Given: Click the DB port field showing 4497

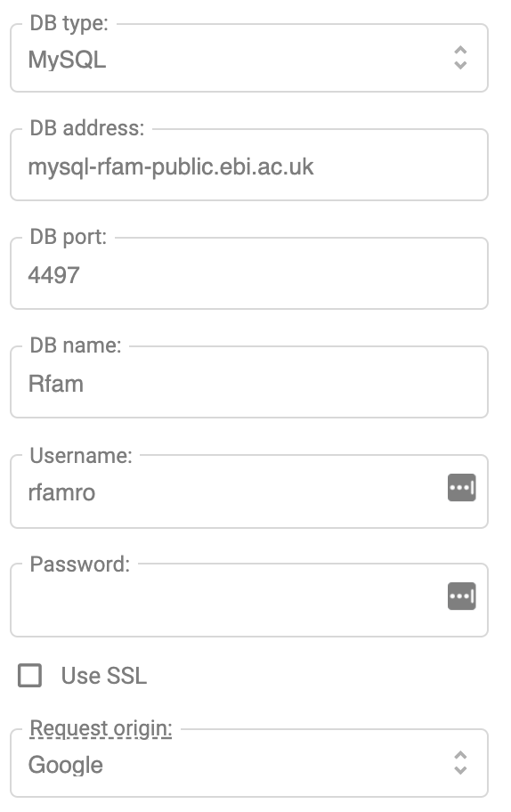Looking at the screenshot, I should (249, 274).
